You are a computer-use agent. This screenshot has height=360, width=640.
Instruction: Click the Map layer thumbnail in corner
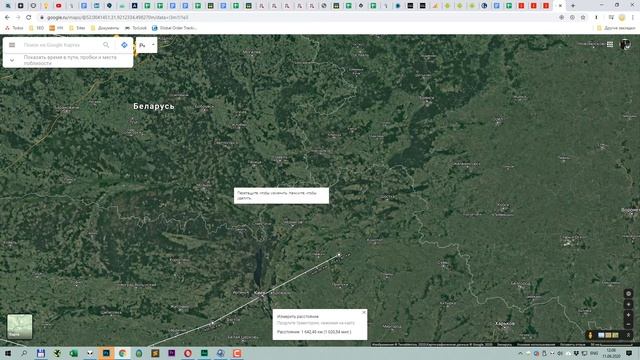(x=20, y=326)
